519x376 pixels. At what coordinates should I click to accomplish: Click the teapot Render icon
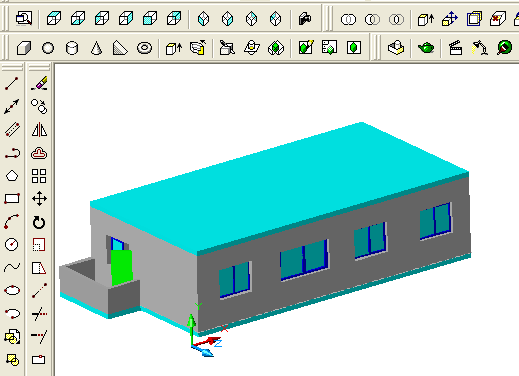(x=426, y=48)
